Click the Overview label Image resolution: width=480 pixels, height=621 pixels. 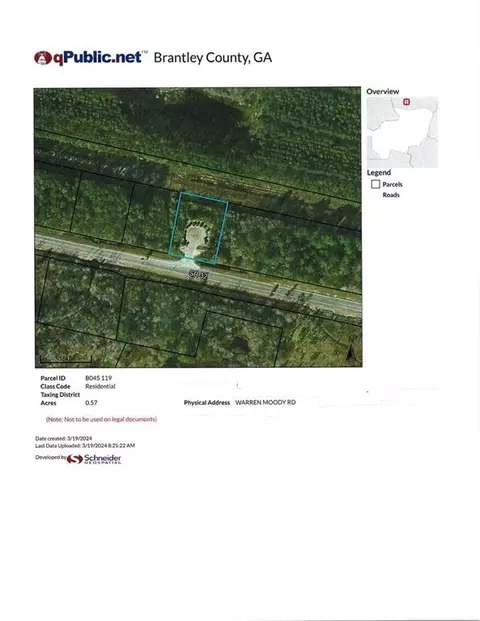383,91
